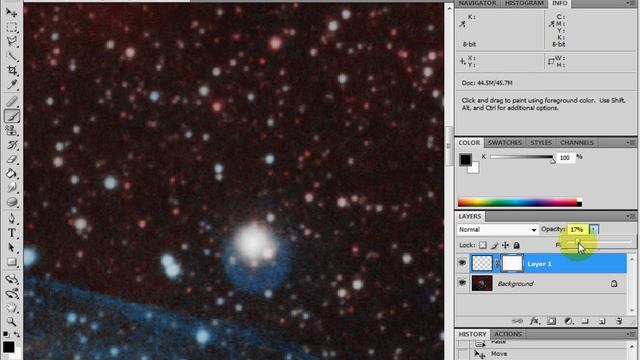The height and width of the screenshot is (360, 640).
Task: Open Info crosshair coordinate units options
Action: 462,61
